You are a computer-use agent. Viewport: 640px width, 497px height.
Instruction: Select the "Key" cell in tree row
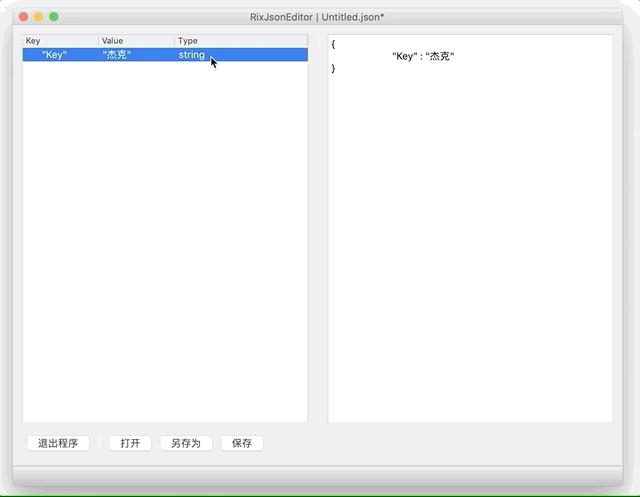click(x=54, y=55)
